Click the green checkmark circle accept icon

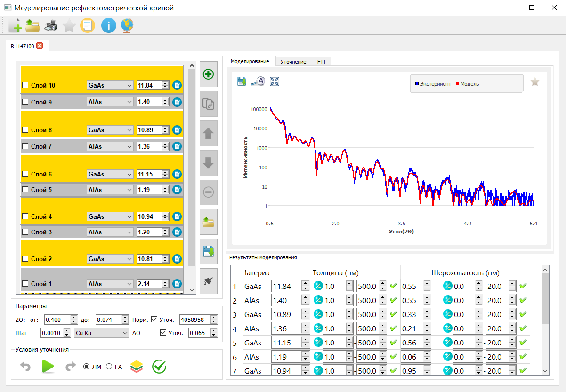tap(159, 366)
